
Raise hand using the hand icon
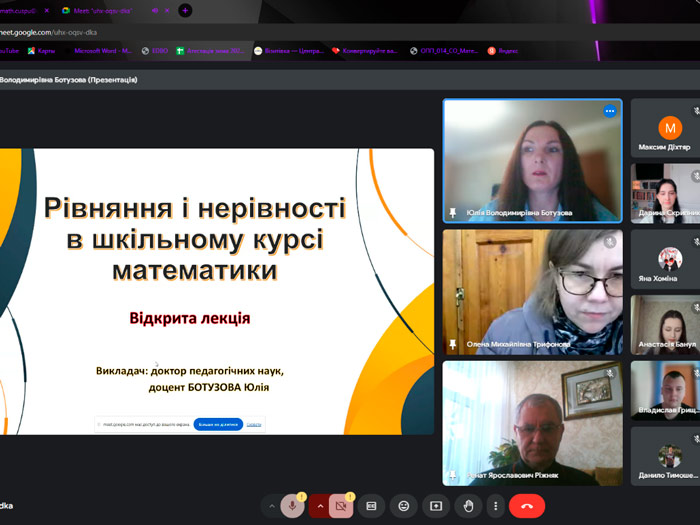[x=466, y=507]
